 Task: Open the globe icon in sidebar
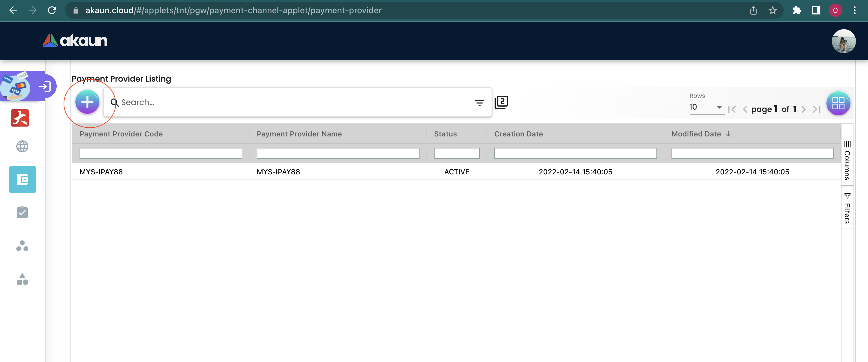click(22, 146)
